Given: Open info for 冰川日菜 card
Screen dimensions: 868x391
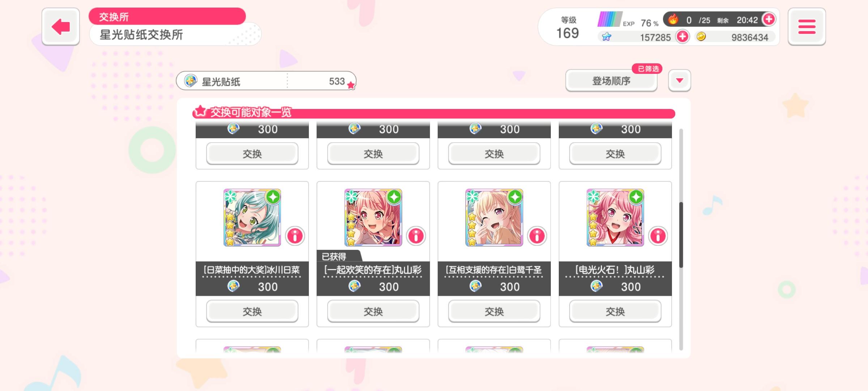Looking at the screenshot, I should pyautogui.click(x=295, y=236).
